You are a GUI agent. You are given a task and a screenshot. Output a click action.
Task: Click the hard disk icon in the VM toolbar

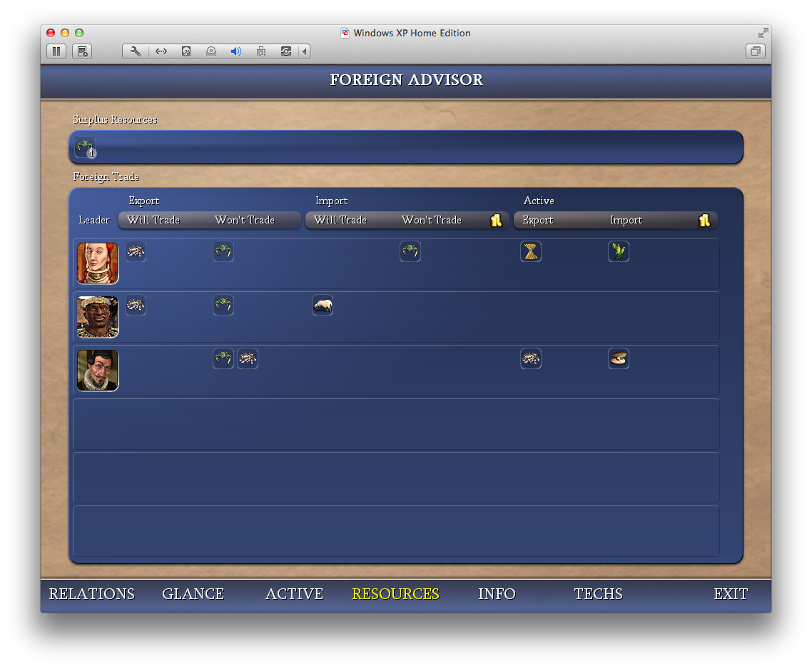(186, 51)
